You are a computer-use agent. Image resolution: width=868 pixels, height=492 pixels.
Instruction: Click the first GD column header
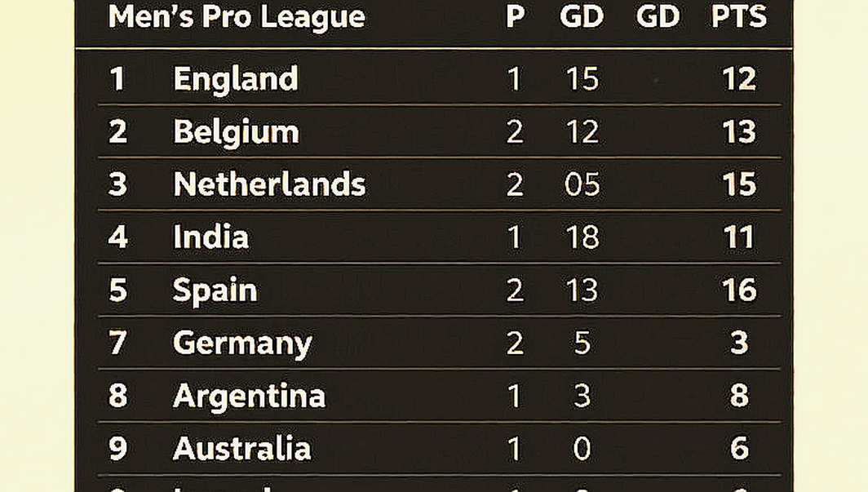point(582,16)
